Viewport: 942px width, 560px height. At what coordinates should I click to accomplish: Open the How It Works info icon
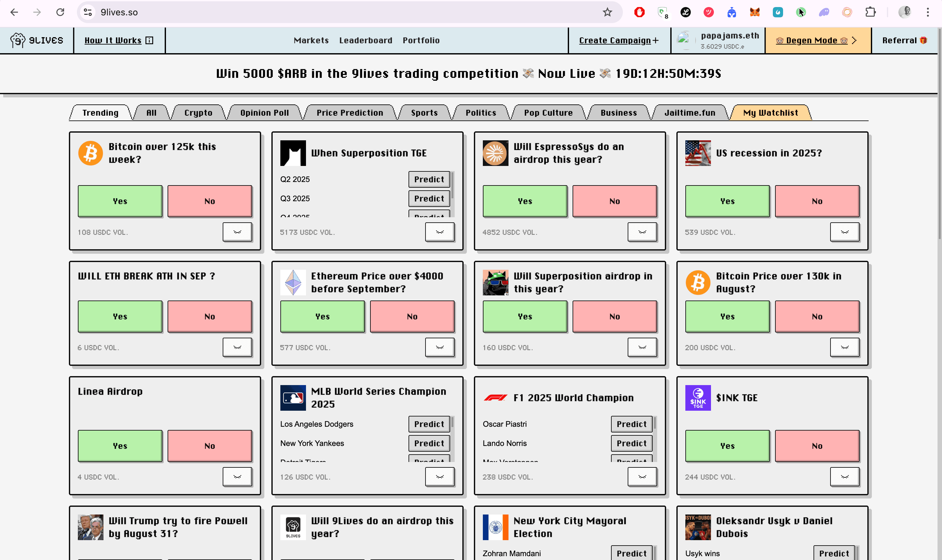(x=149, y=40)
